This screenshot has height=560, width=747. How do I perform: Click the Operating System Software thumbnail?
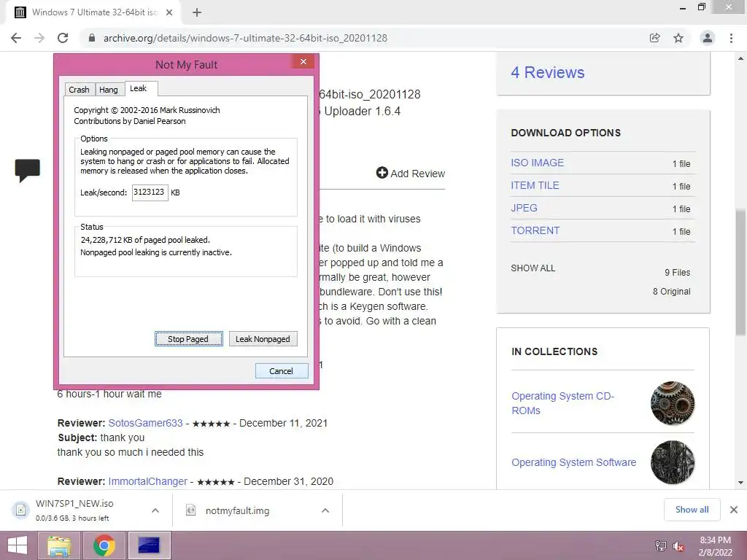672,462
